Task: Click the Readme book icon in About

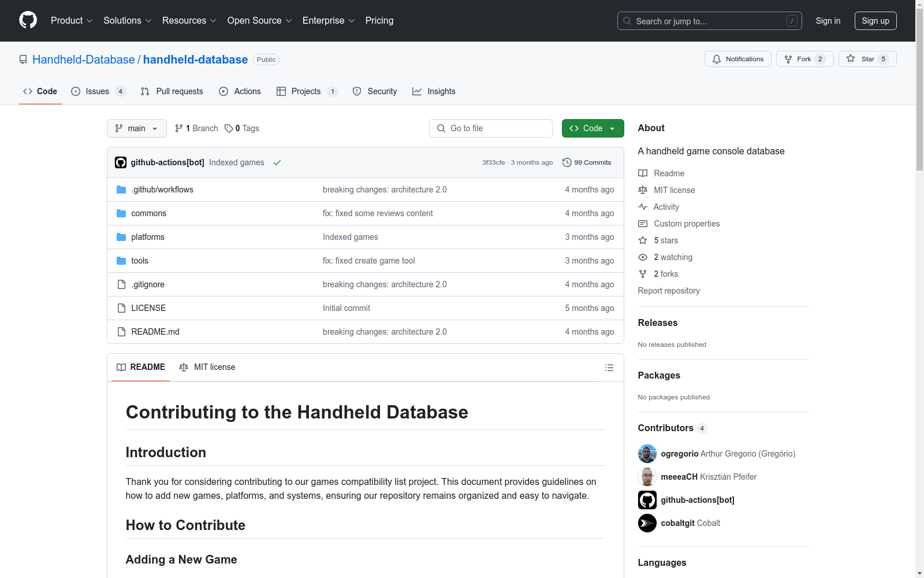Action: 643,173
